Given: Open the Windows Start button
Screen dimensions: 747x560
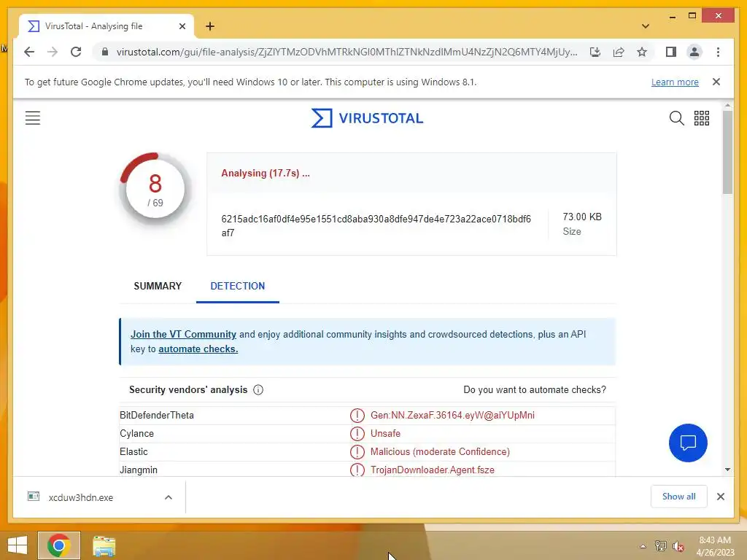Looking at the screenshot, I should [x=18, y=545].
